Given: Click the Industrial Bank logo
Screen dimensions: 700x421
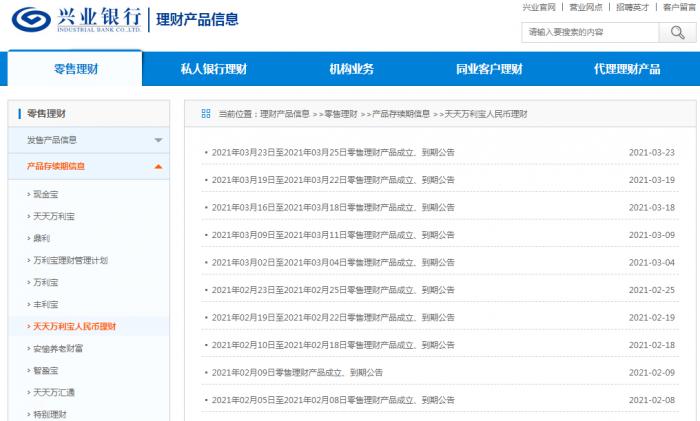Looking at the screenshot, I should point(76,20).
